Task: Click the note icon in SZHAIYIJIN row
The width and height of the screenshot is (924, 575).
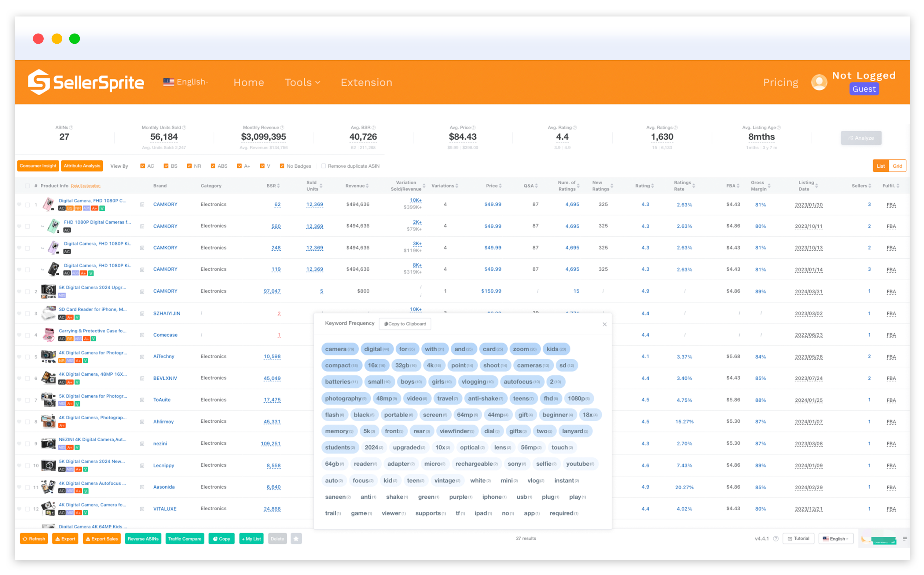Action: (142, 314)
